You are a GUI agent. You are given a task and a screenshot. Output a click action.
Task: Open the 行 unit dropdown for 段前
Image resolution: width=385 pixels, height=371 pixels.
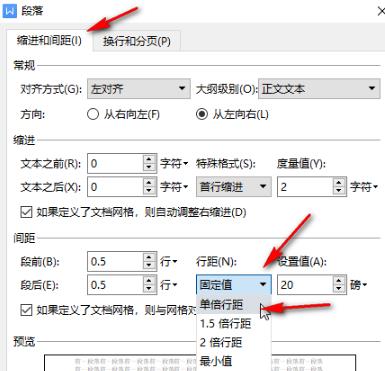169,261
